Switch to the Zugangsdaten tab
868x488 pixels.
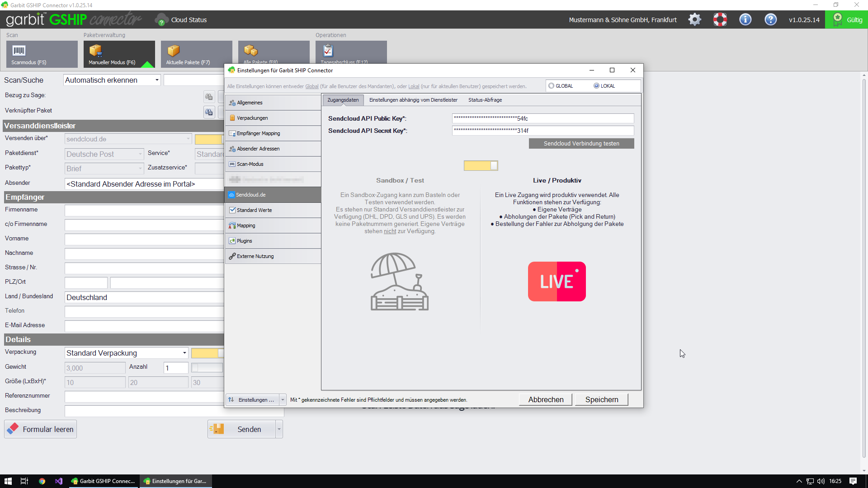click(343, 100)
